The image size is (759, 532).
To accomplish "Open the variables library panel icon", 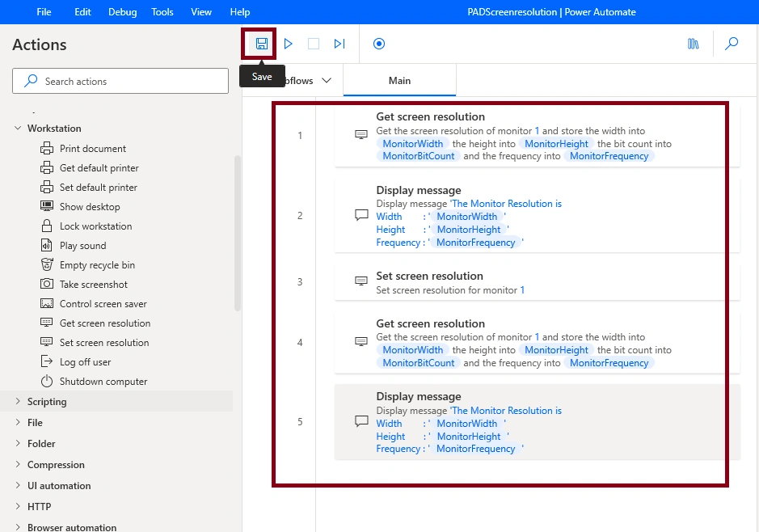I will pyautogui.click(x=694, y=44).
